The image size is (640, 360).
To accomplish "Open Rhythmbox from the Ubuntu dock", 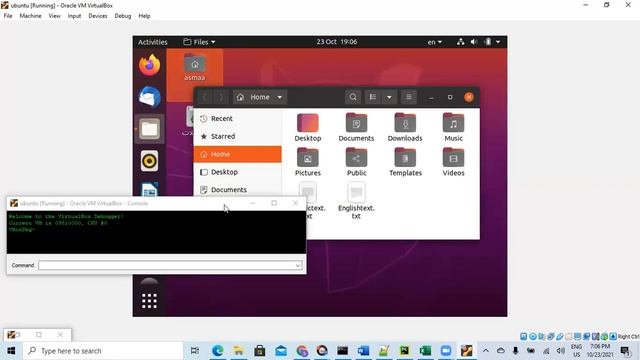I will (149, 161).
